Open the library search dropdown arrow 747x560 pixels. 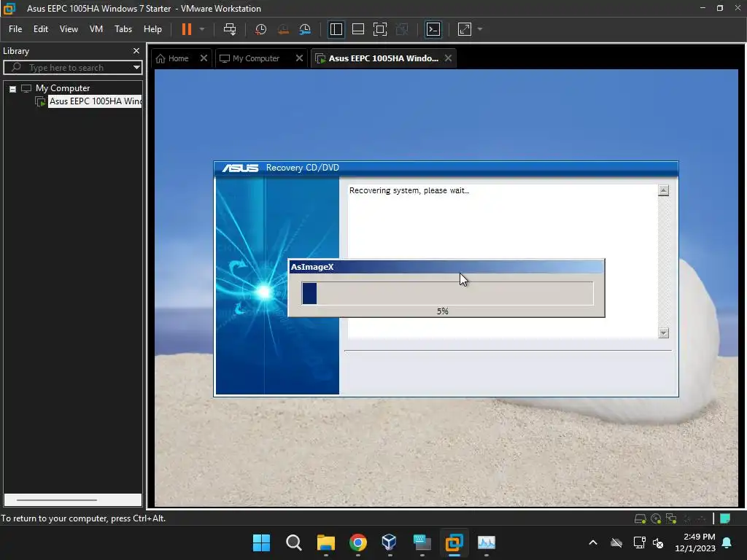point(136,68)
